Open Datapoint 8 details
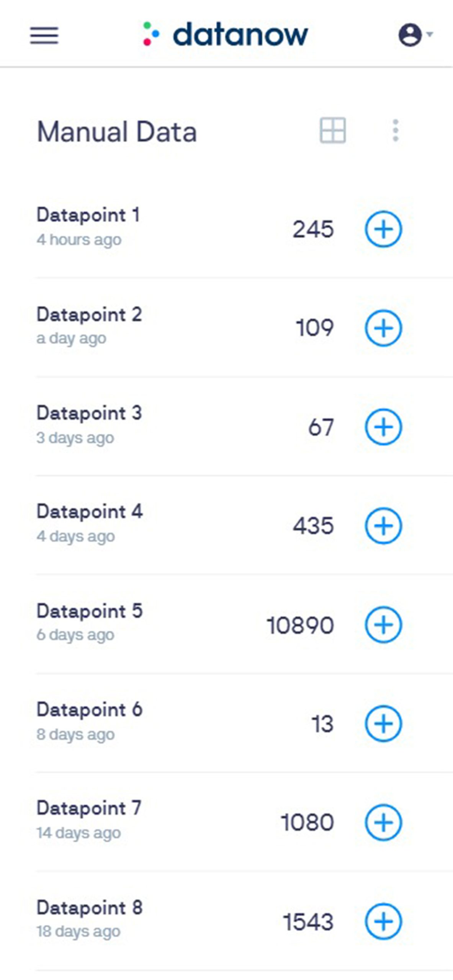This screenshot has height=980, width=453. [x=90, y=908]
